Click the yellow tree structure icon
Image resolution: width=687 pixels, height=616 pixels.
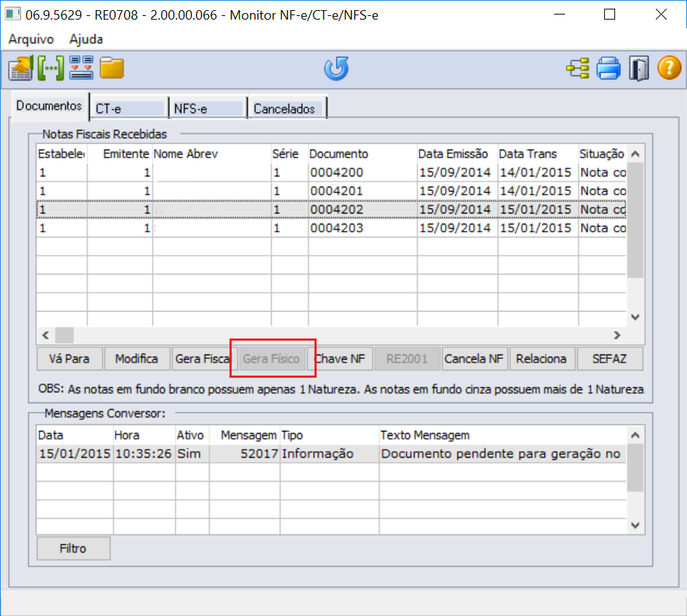[x=577, y=68]
